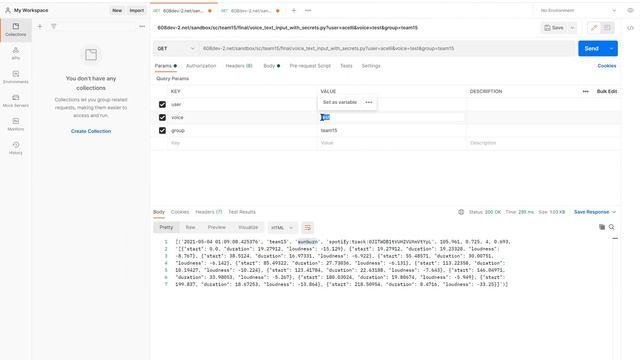Click the edit pencil icon

pyautogui.click(x=594, y=28)
